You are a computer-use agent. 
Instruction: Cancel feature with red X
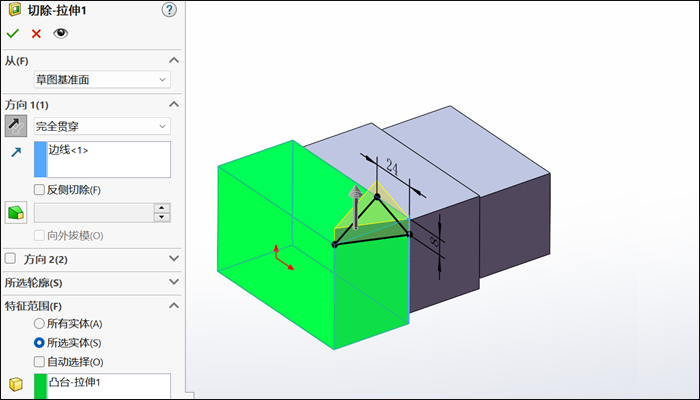(36, 33)
